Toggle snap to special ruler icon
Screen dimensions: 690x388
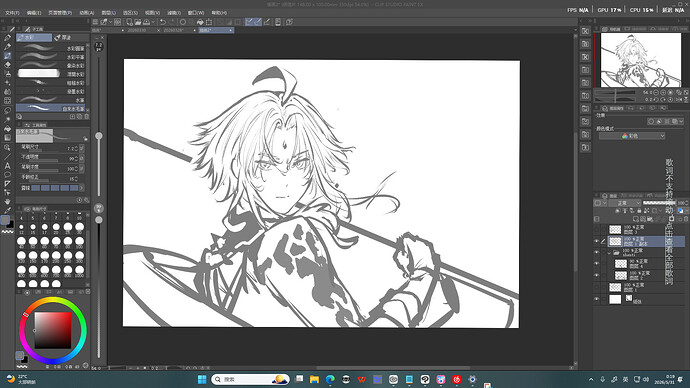[258, 22]
